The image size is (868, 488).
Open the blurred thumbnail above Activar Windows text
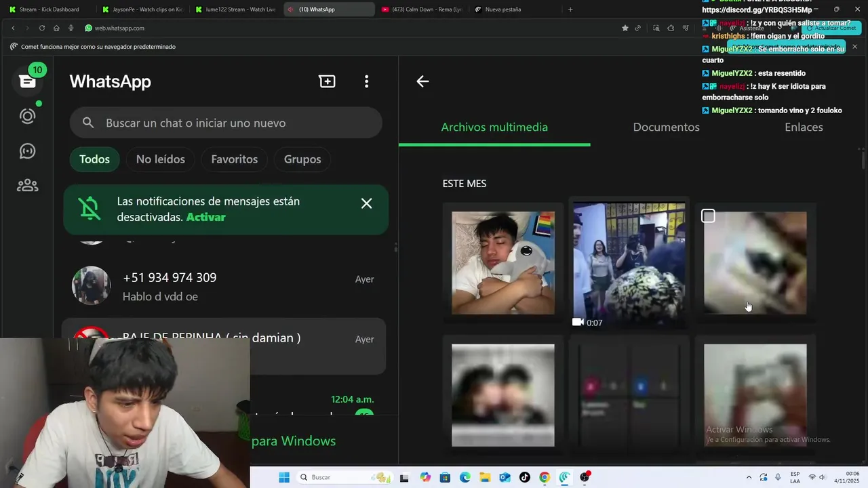pos(755,395)
